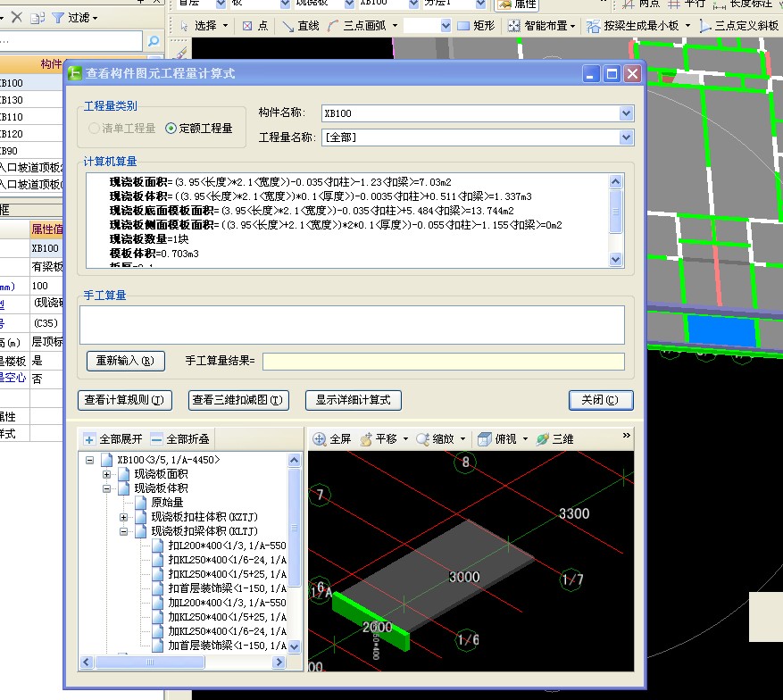Click tree panel scroll-down arrow
Screen dimensions: 783x700
click(294, 646)
